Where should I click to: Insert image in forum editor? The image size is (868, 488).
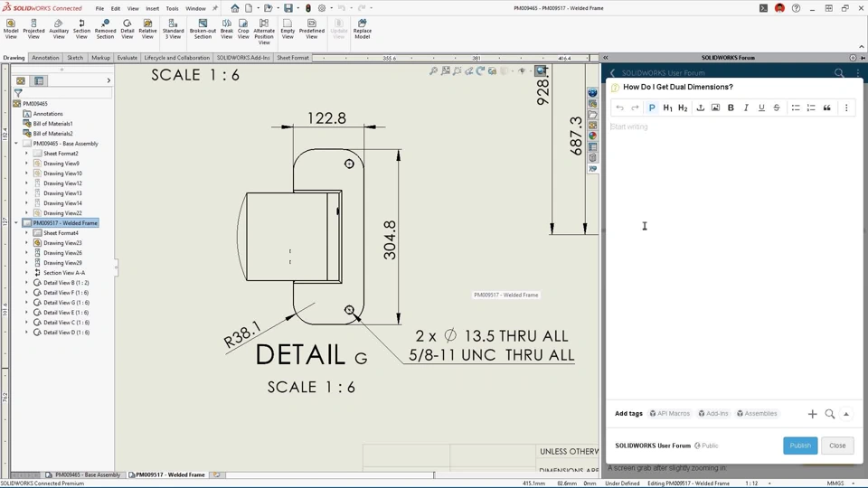point(715,108)
